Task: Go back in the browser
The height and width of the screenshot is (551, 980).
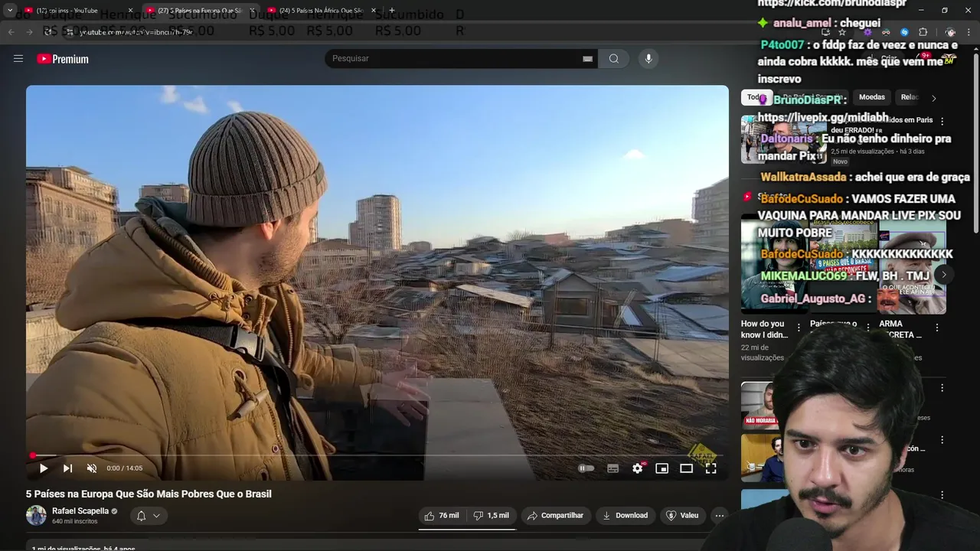Action: pyautogui.click(x=11, y=32)
